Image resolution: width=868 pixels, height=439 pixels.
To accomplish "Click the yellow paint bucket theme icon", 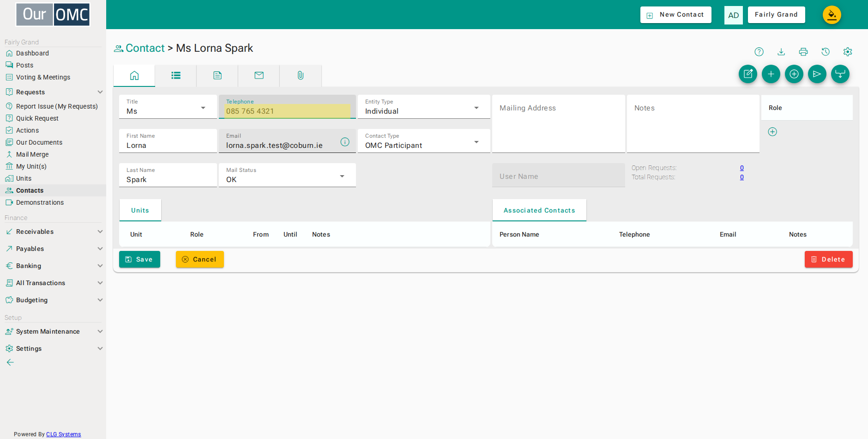I will (832, 15).
